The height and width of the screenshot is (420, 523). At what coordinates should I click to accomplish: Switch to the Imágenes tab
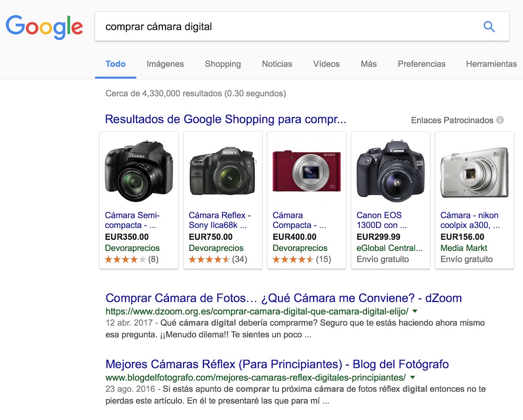[165, 64]
